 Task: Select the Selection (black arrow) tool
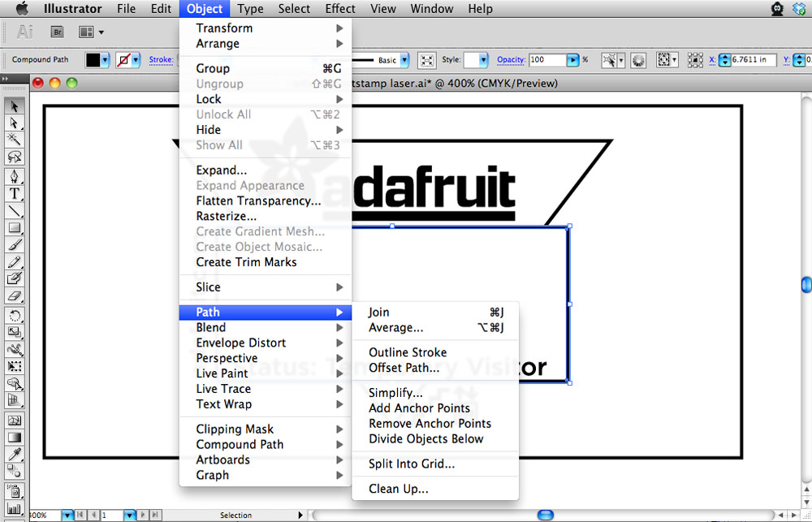15,106
